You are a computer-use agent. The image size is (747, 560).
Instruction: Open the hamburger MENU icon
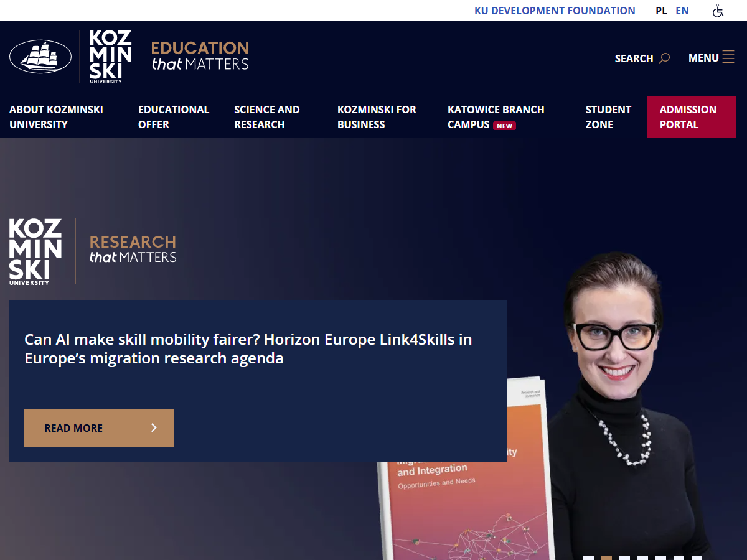tap(728, 57)
